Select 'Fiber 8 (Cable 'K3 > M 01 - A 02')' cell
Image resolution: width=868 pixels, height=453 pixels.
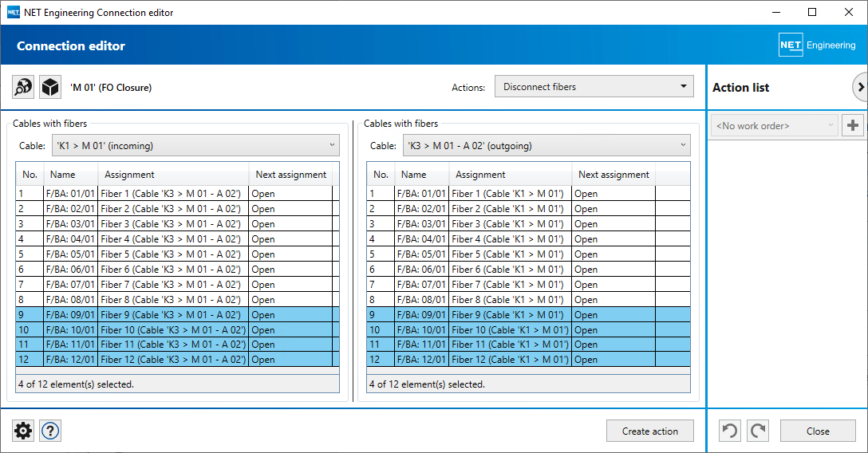coord(174,299)
